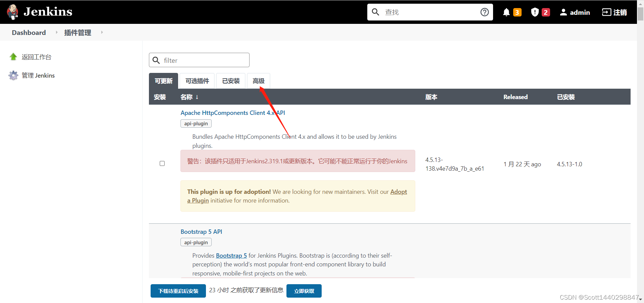Open the search help question mark icon
644x303 pixels.
[x=484, y=12]
